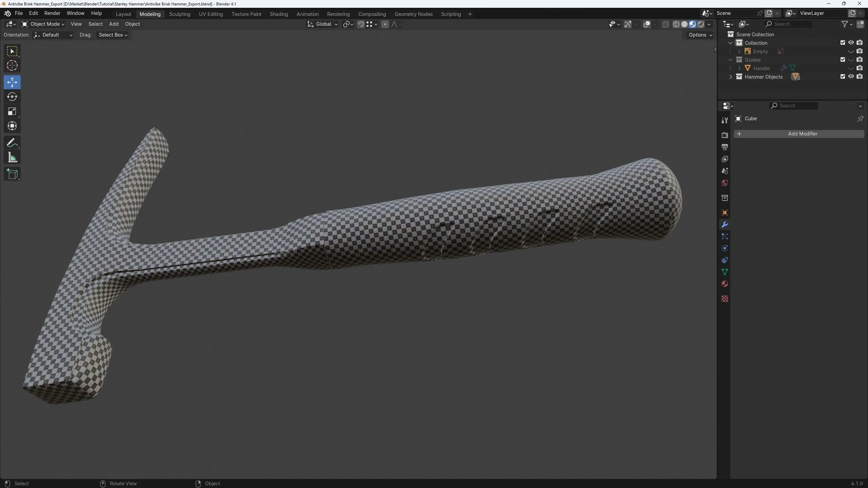Screen dimensions: 868x488
Task: Open the Options panel in the viewport header
Action: [x=699, y=35]
